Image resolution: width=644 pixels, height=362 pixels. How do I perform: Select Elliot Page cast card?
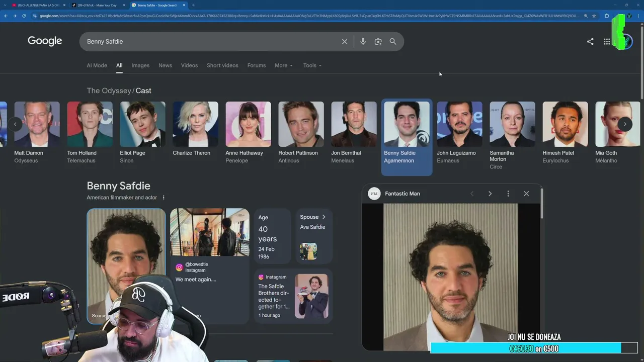tap(142, 133)
